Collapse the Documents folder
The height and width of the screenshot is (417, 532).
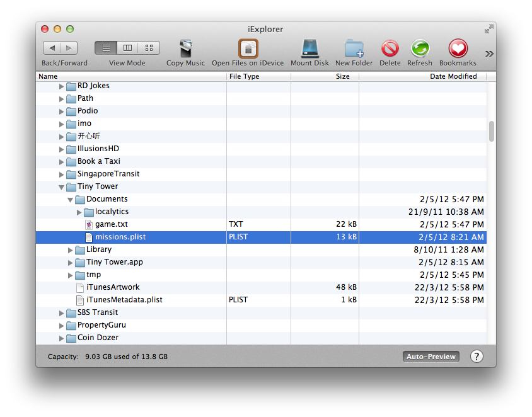coord(70,200)
